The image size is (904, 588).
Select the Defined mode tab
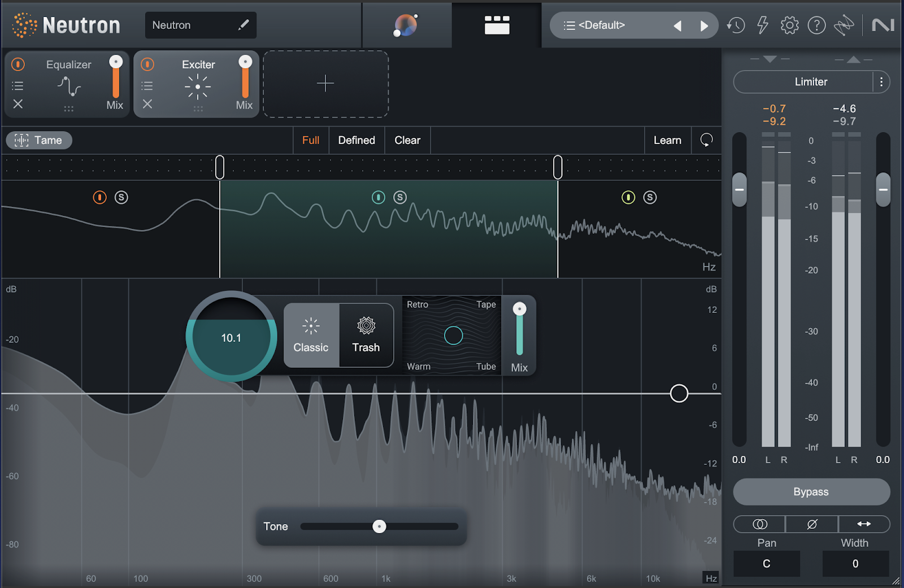tap(357, 140)
